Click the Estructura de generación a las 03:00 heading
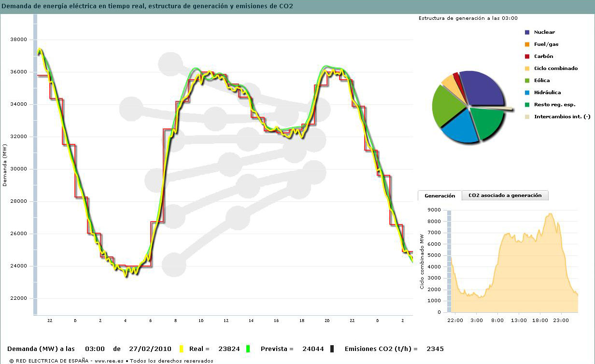595x364 pixels. [x=468, y=18]
